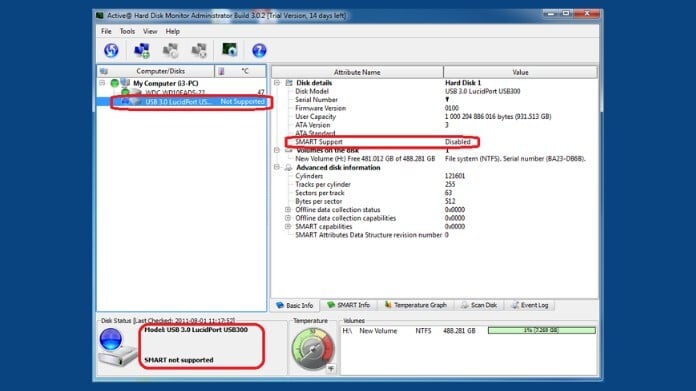Viewport: 696px width, 391px height.
Task: Click the Attribute Name column header
Action: coord(357,72)
